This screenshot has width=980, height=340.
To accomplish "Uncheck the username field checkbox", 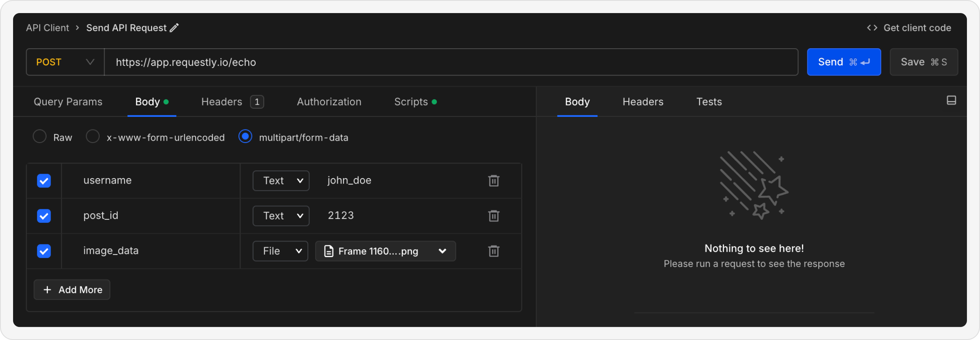I will (x=44, y=181).
